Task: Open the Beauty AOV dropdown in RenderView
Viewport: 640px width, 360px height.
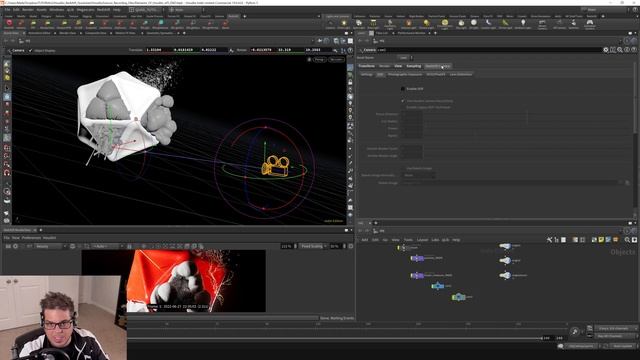Action: coord(50,246)
